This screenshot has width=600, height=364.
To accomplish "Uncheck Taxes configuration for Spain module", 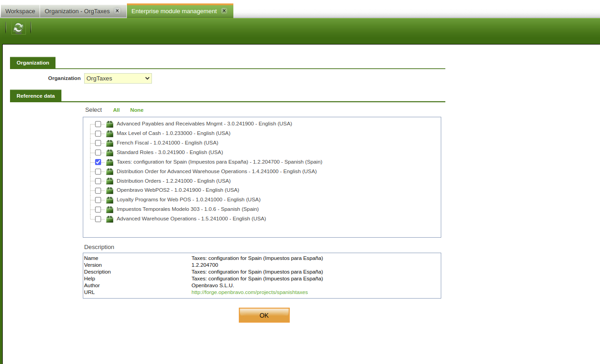I will (98, 162).
